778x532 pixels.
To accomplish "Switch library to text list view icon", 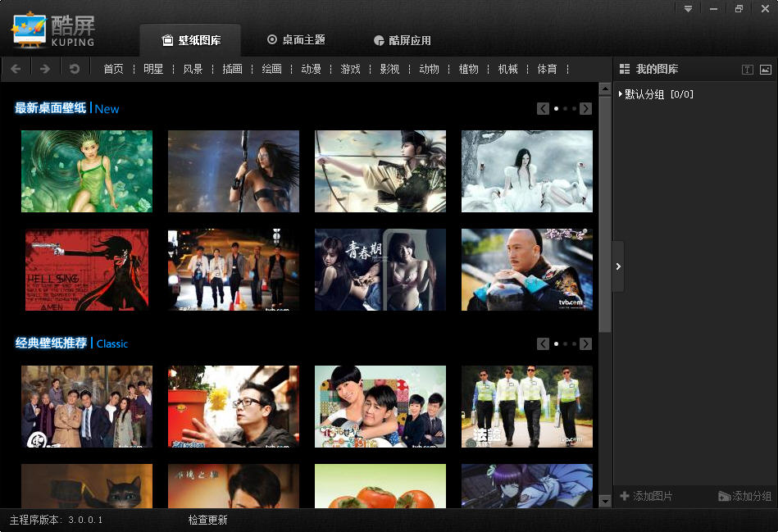I will coord(747,70).
